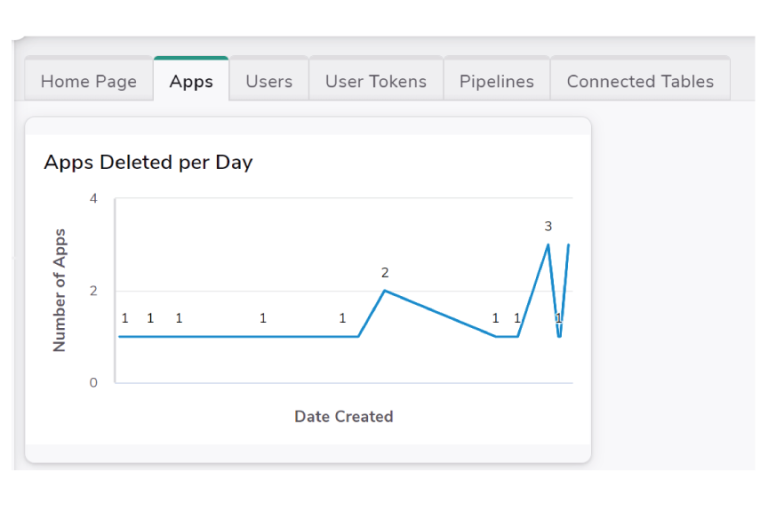Select the line's peak point under label 2
Viewport: 768px width, 512px height.
(385, 291)
